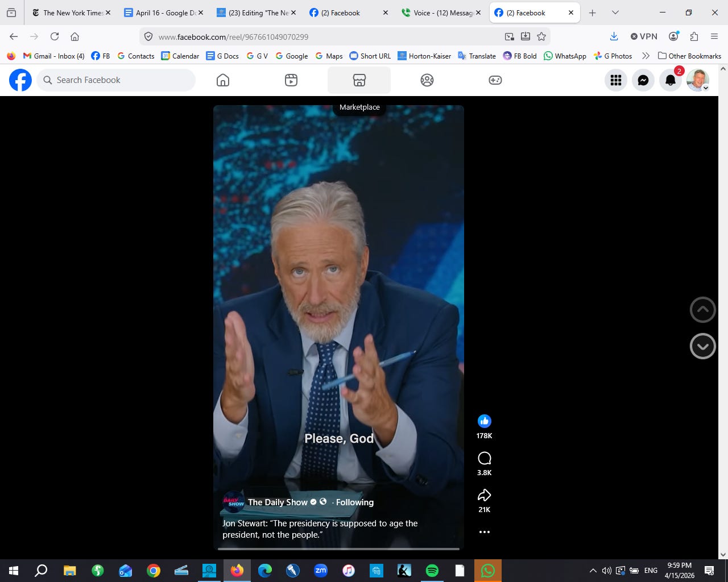This screenshot has height=582, width=728.
Task: Go to the Facebook Home feed icon
Action: (223, 80)
